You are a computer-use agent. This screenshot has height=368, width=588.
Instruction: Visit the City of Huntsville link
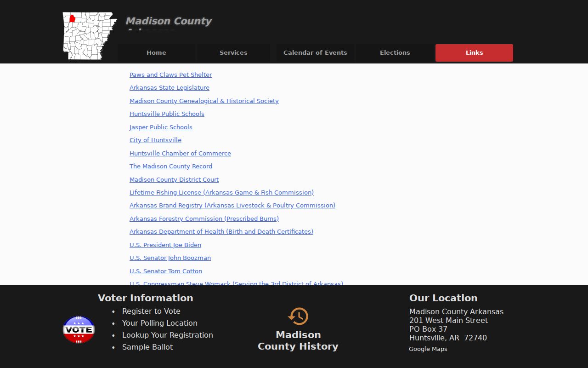pos(155,140)
